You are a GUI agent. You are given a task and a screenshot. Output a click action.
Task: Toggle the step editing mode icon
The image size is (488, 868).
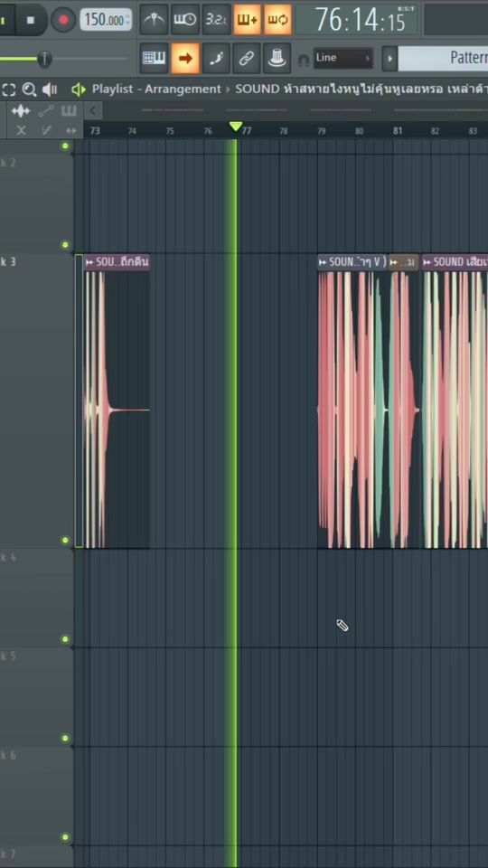point(216,58)
